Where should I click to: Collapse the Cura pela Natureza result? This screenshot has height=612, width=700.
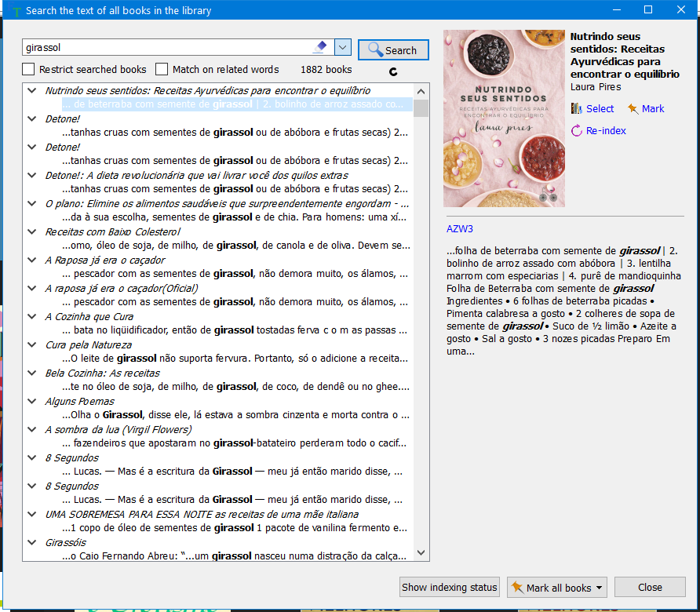point(31,344)
